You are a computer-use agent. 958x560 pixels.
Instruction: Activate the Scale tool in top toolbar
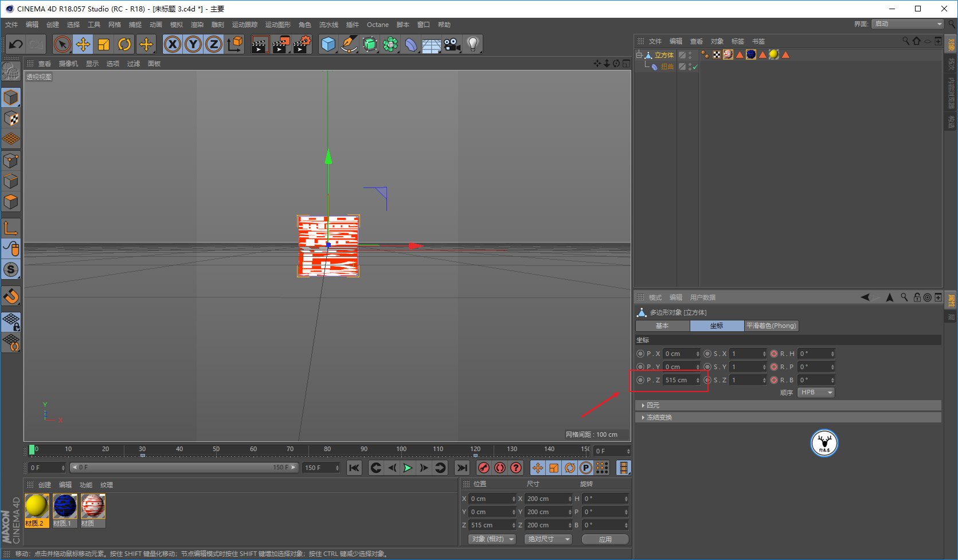104,44
